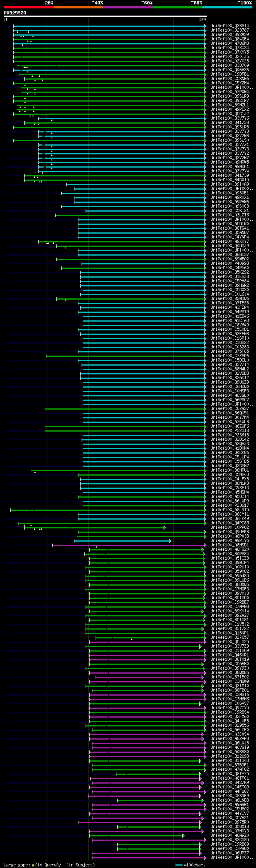Select UniRef100_P40998 hit
Screen dimensions: 256x868
[230, 264]
